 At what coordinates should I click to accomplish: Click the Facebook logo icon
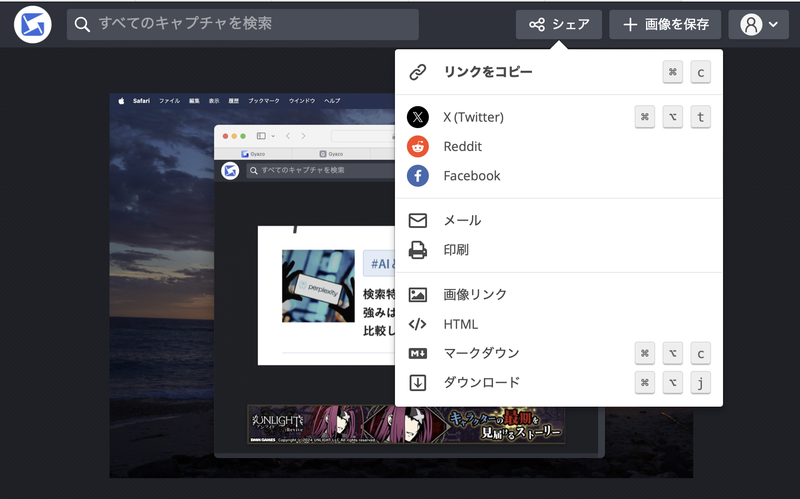418,176
